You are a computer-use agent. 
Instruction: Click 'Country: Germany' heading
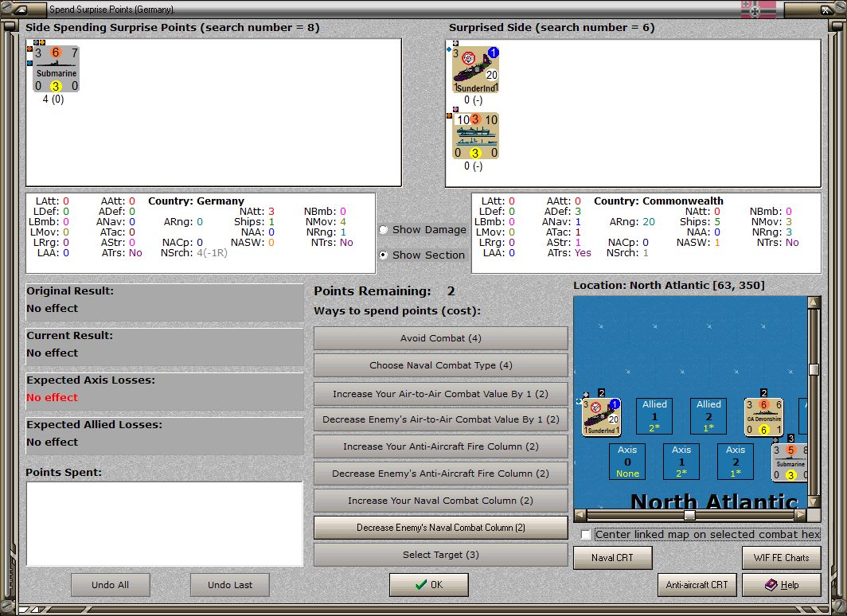coord(196,201)
